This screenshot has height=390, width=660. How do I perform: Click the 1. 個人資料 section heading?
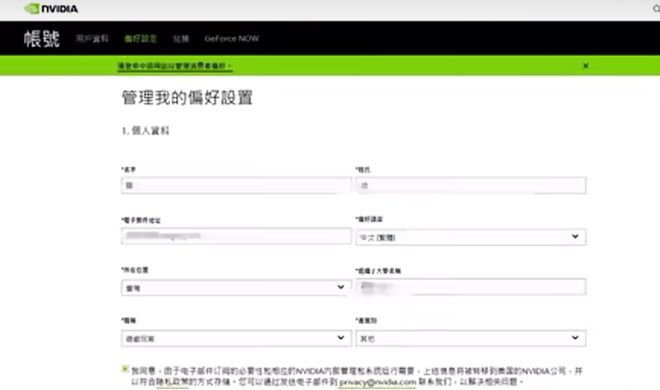[x=145, y=131]
